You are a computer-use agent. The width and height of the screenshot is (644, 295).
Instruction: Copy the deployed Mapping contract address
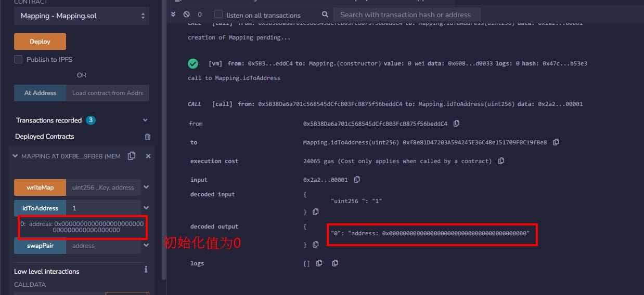[132, 156]
